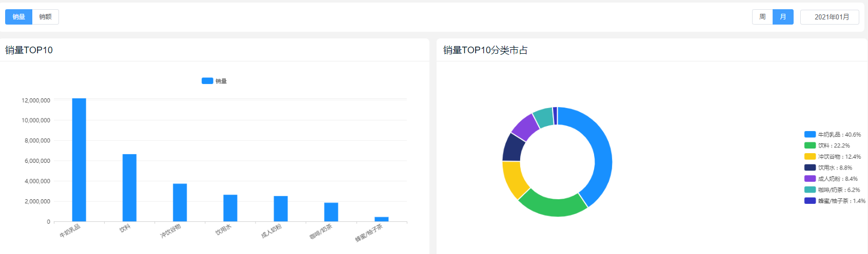Toggle 饮用水 navy legend entry
The width and height of the screenshot is (868, 254).
pyautogui.click(x=828, y=167)
